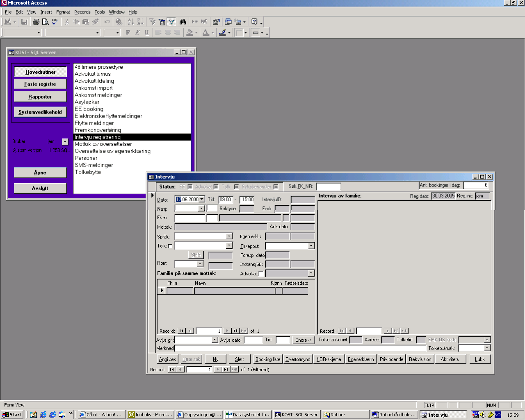The height and width of the screenshot is (420, 525).
Task: Click the Align Left icon
Action: coord(158,32)
